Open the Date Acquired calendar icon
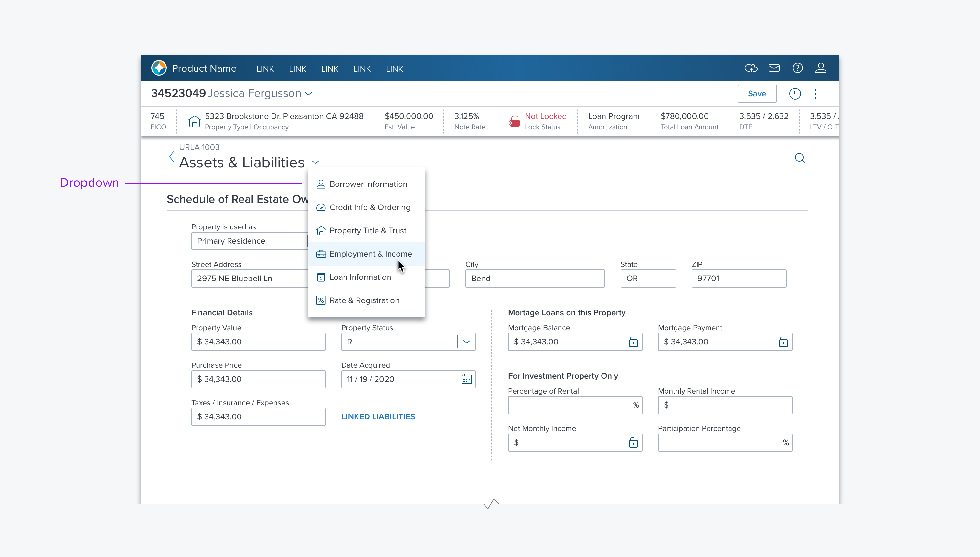 [x=466, y=379]
